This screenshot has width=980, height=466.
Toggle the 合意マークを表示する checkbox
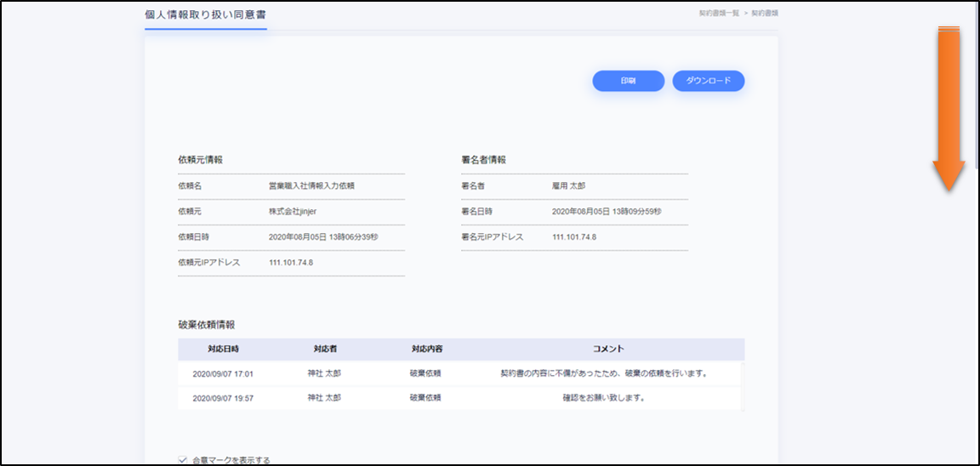point(183,460)
